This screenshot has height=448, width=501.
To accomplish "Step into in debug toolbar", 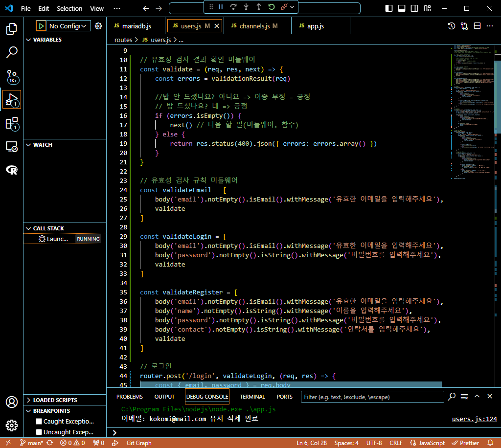I will (x=246, y=7).
